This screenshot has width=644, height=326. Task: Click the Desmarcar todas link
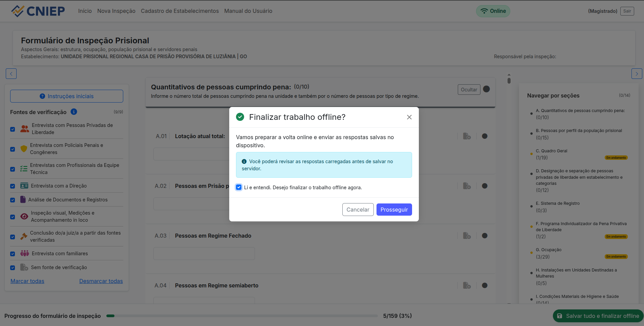click(x=101, y=281)
